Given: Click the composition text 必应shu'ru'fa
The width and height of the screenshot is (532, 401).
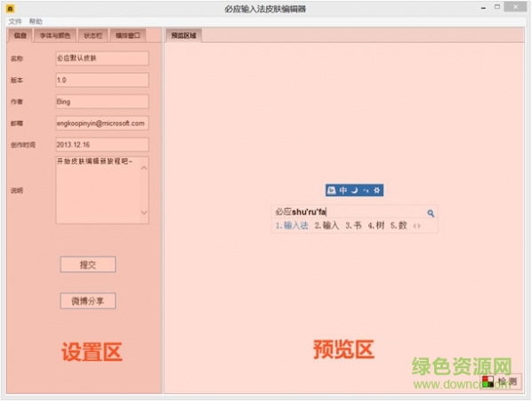Looking at the screenshot, I should tap(301, 213).
